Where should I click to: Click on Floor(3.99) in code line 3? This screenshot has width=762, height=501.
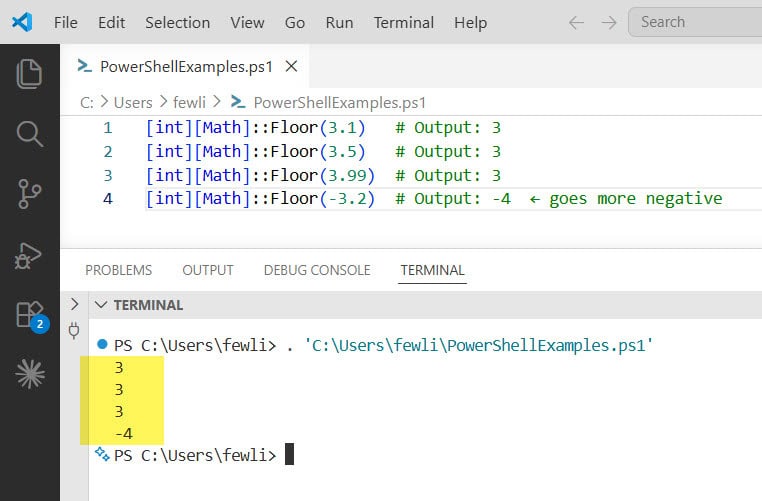coord(322,175)
